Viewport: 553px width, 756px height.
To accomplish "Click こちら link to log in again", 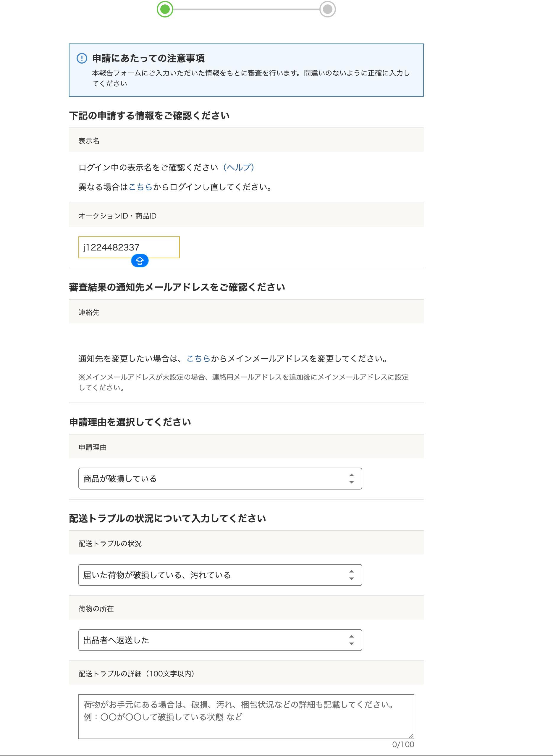I will pyautogui.click(x=140, y=187).
